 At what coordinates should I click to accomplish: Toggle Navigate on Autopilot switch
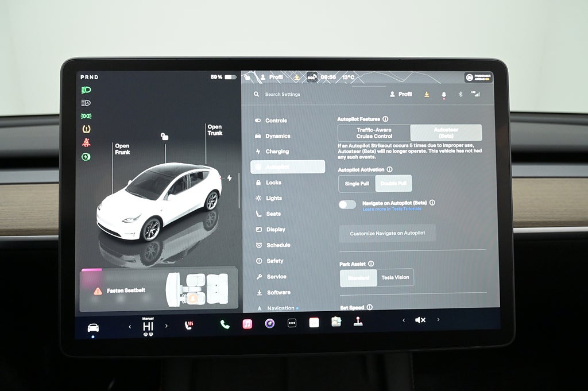[x=347, y=204]
